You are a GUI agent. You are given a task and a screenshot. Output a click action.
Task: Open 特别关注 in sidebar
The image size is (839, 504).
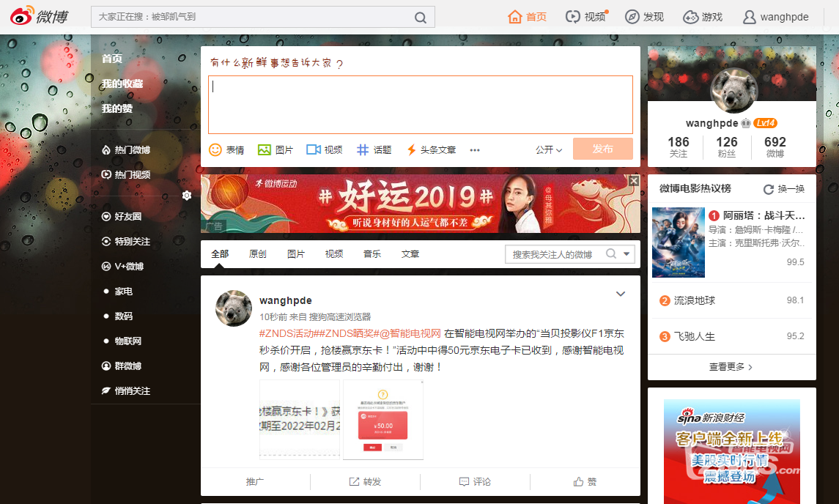[x=126, y=241]
